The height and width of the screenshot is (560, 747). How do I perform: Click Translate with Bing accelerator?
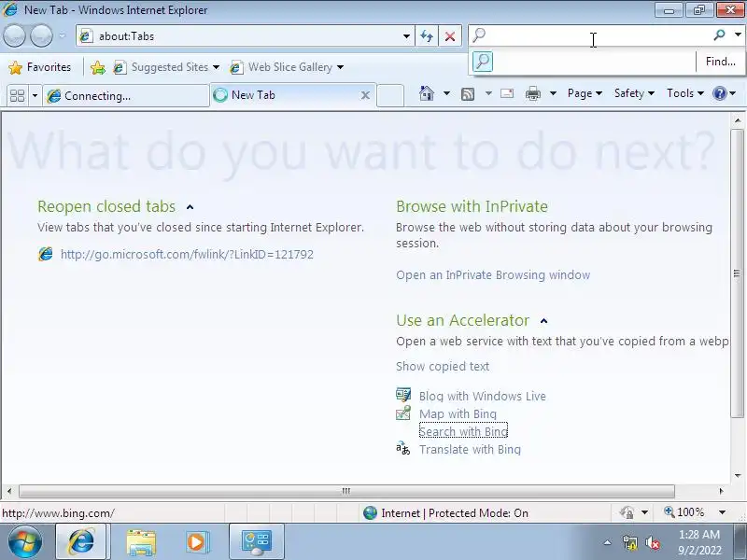tap(470, 450)
